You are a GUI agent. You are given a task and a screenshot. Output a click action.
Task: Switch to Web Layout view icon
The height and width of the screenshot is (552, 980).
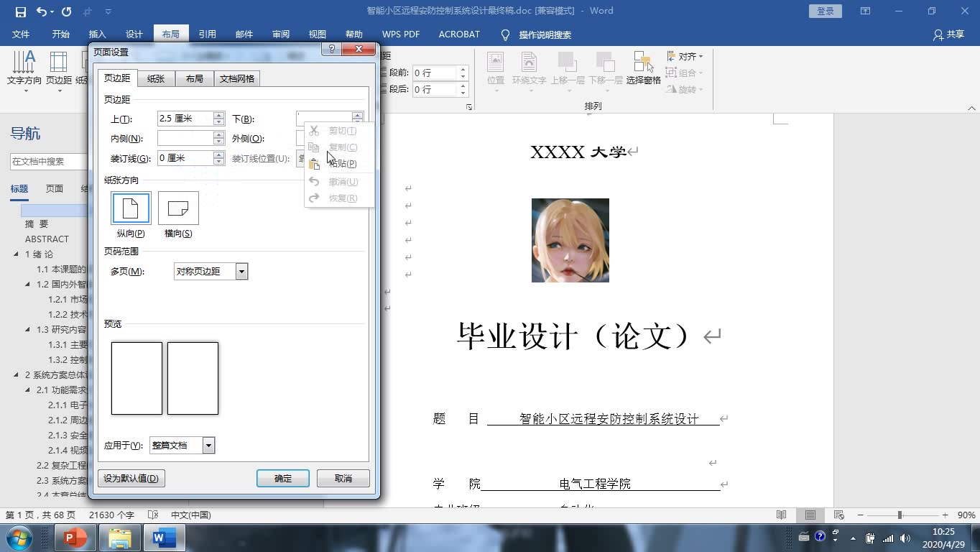pos(838,515)
